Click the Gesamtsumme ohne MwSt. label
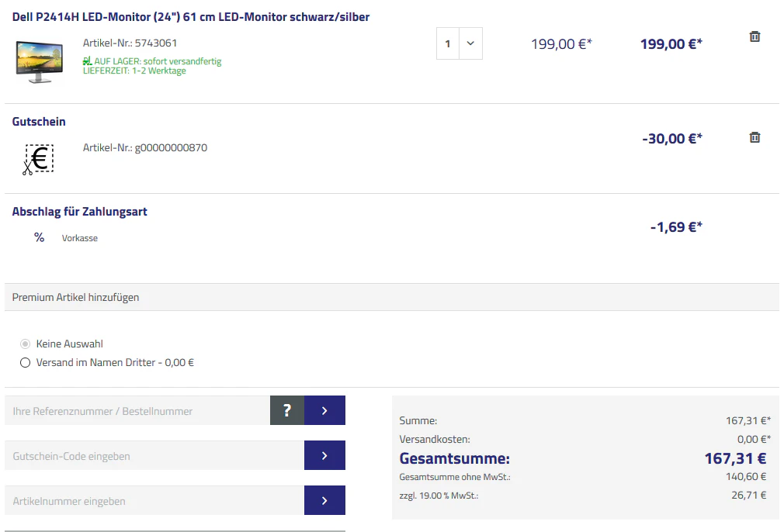 455,477
